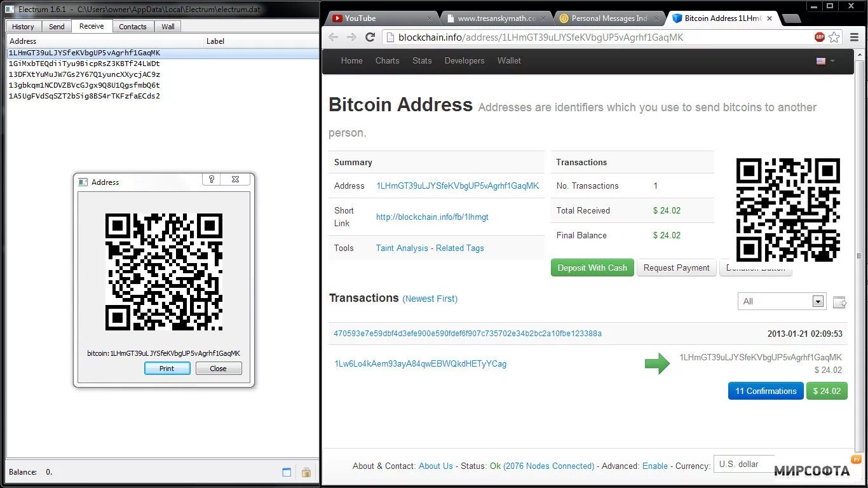
Task: Click Developers in blockchain.info navbar
Action: click(x=465, y=61)
